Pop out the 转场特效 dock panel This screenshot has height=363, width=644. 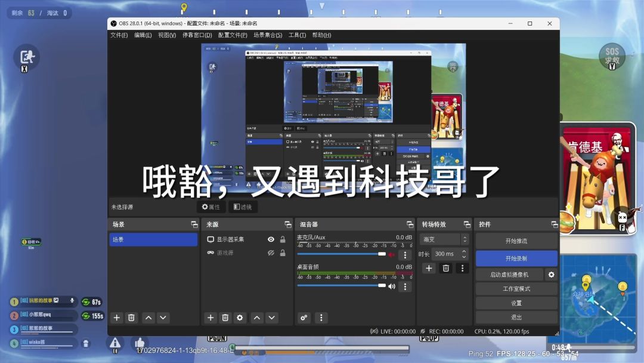point(467,224)
